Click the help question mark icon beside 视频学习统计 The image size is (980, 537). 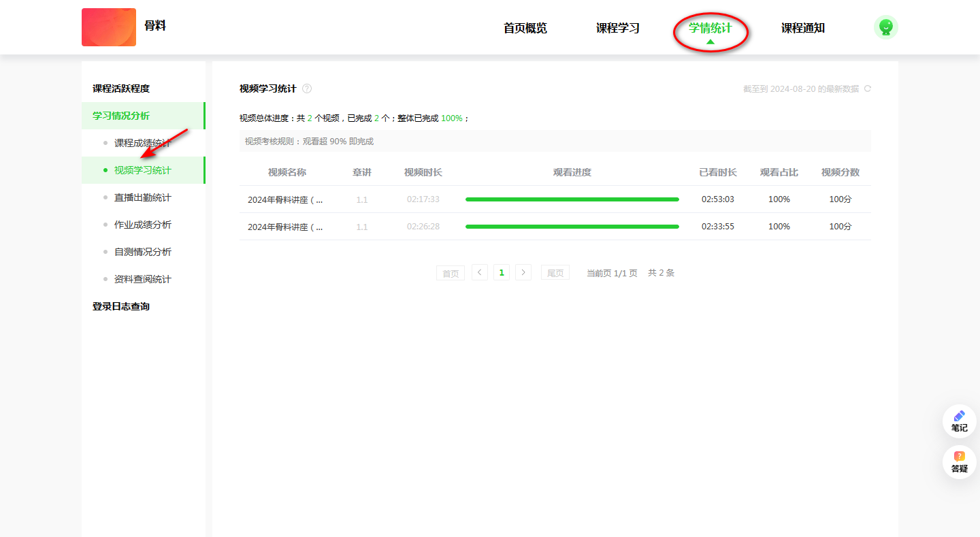pos(307,88)
